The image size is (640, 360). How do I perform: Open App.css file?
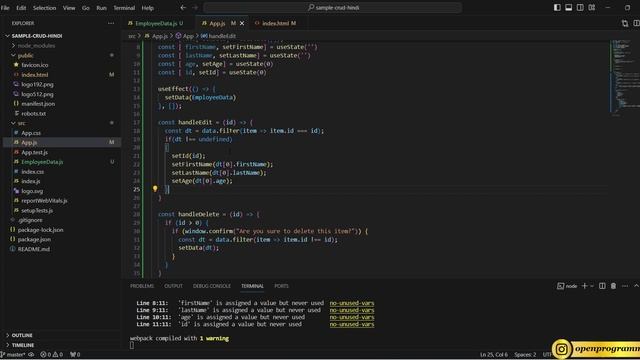pyautogui.click(x=31, y=133)
